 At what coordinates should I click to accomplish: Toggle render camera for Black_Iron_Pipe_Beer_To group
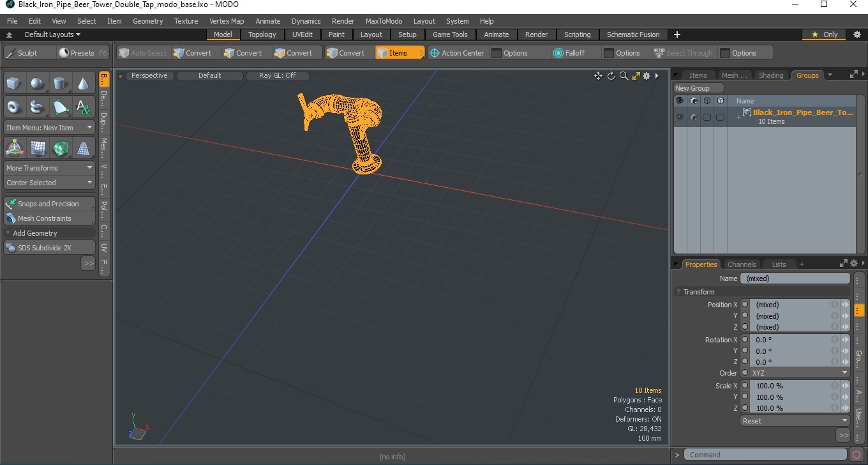click(x=693, y=117)
